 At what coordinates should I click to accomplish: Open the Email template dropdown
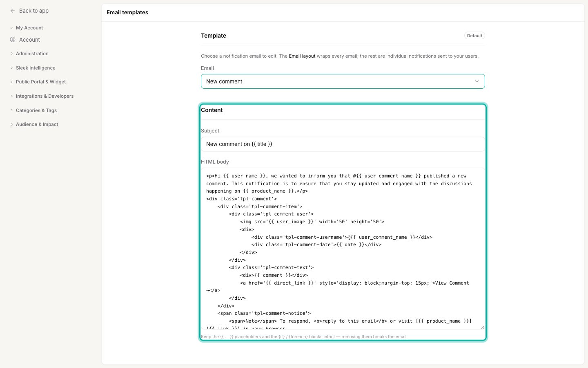pyautogui.click(x=343, y=81)
